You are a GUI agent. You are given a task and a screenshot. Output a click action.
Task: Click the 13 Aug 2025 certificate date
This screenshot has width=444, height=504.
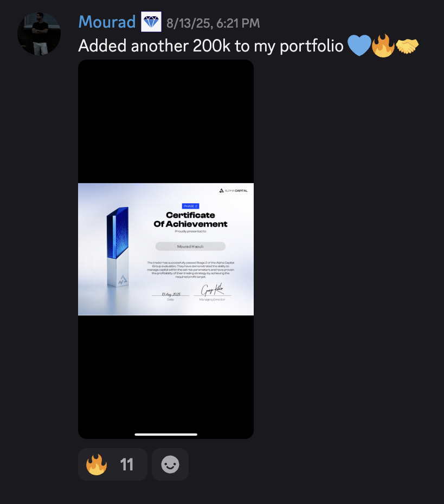click(171, 294)
